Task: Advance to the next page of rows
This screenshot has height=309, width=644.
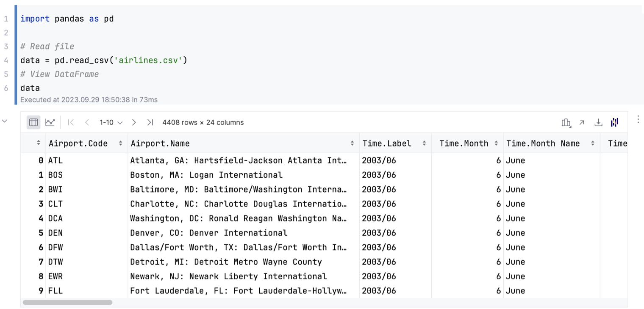Action: pyautogui.click(x=134, y=122)
